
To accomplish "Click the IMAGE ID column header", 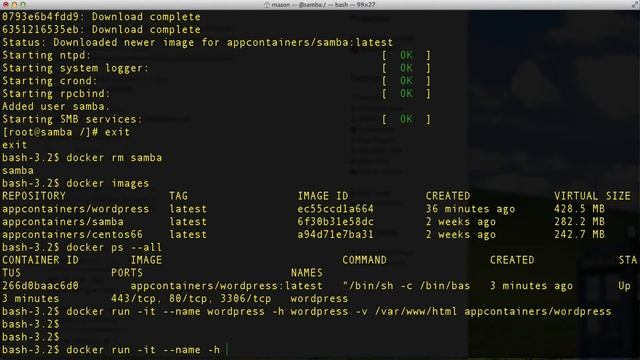I will click(322, 196).
